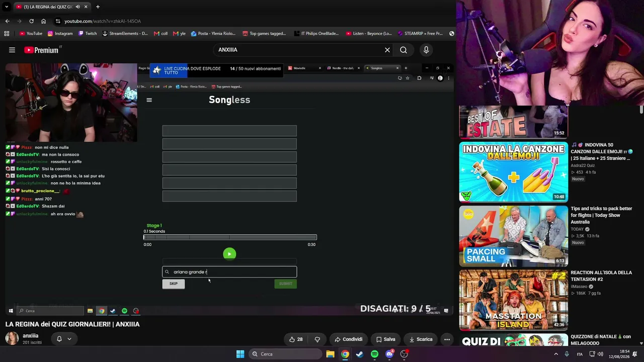The width and height of the screenshot is (644, 362).
Task: Click the ITA language indicator in tray
Action: pos(580,354)
